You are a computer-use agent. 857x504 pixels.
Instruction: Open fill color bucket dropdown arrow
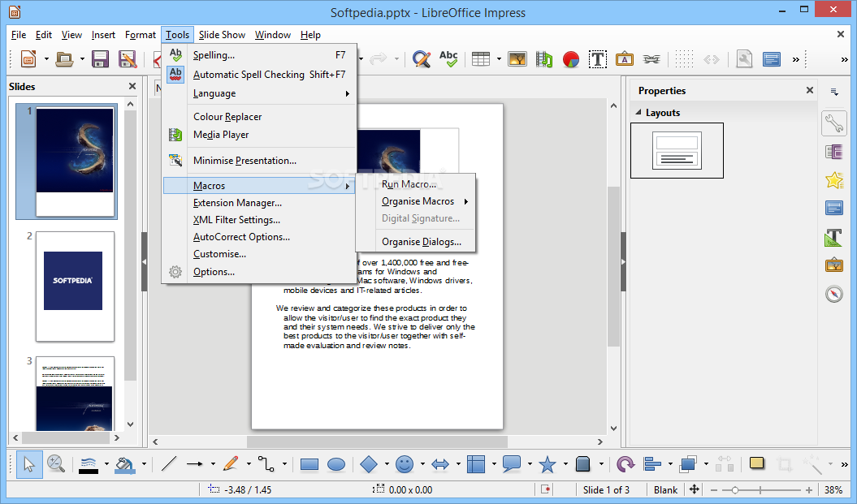pyautogui.click(x=144, y=464)
